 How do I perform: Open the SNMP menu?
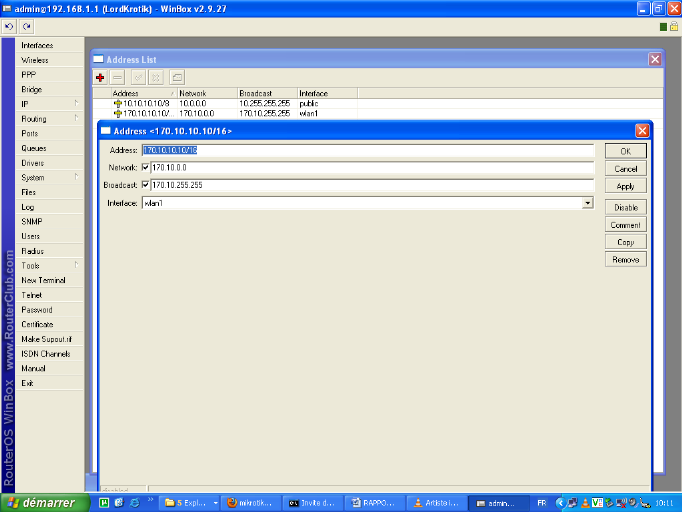coord(50,221)
